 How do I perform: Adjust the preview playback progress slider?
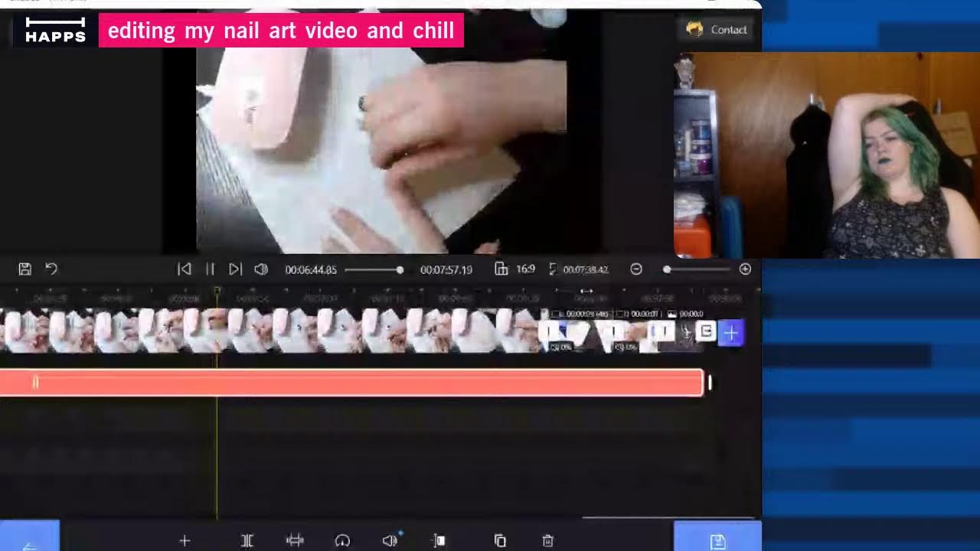point(374,270)
